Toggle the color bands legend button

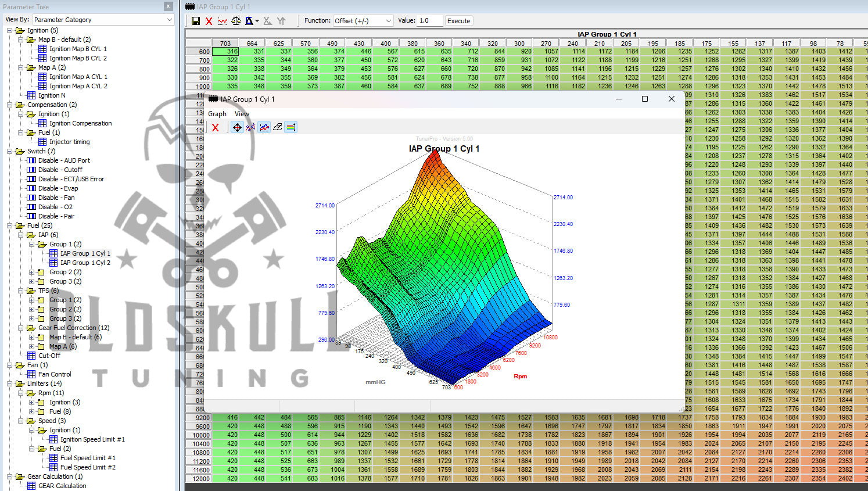coord(291,127)
